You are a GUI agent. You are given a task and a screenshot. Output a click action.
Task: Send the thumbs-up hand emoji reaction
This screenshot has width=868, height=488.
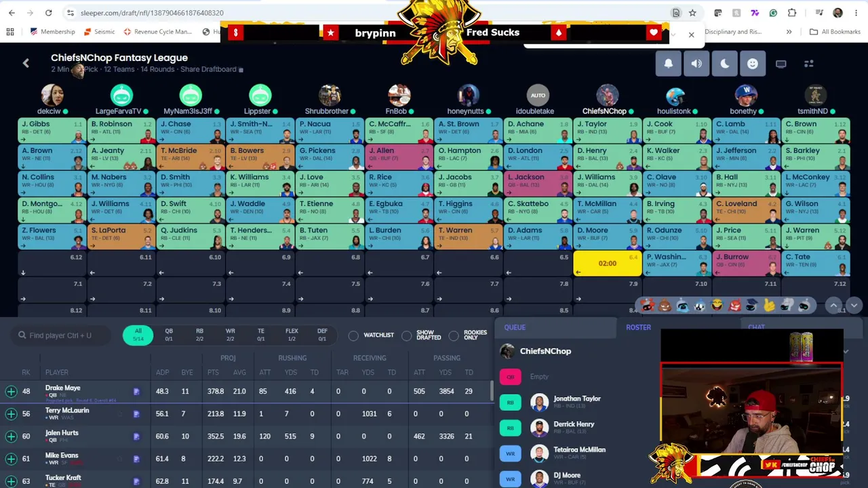pyautogui.click(x=769, y=306)
